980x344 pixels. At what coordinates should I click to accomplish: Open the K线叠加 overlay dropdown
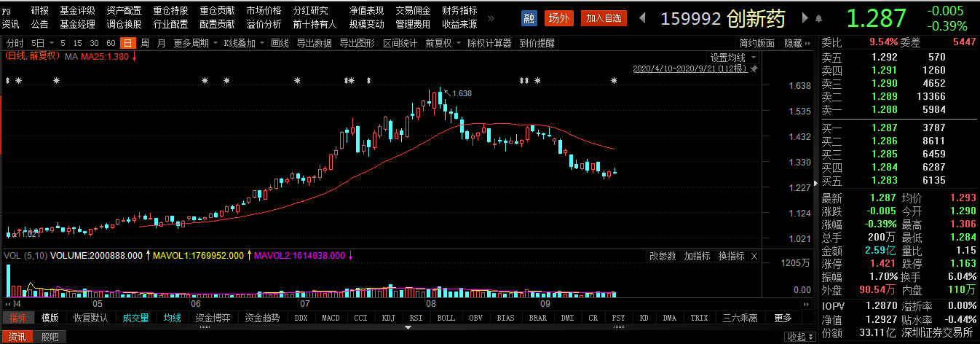point(261,44)
